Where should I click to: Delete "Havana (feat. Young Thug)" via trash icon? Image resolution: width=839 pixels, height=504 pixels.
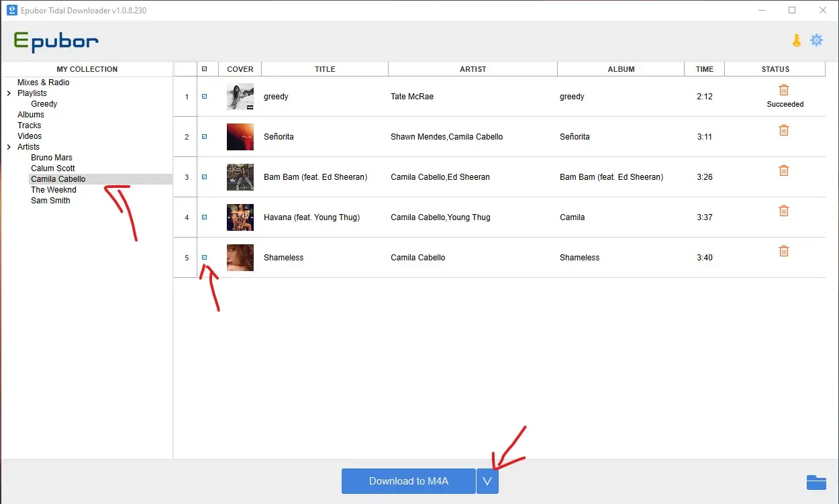pos(783,210)
